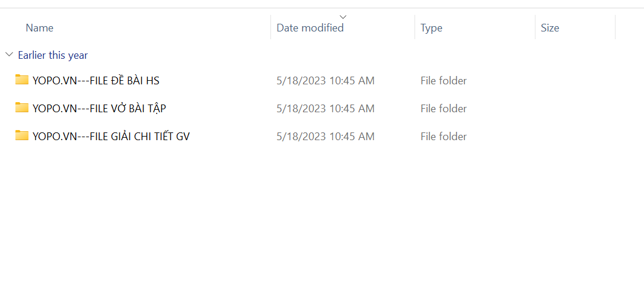
Task: Select the YOPO.VN---FILE ĐỀ BÀI HS folder name
Action: point(96,81)
